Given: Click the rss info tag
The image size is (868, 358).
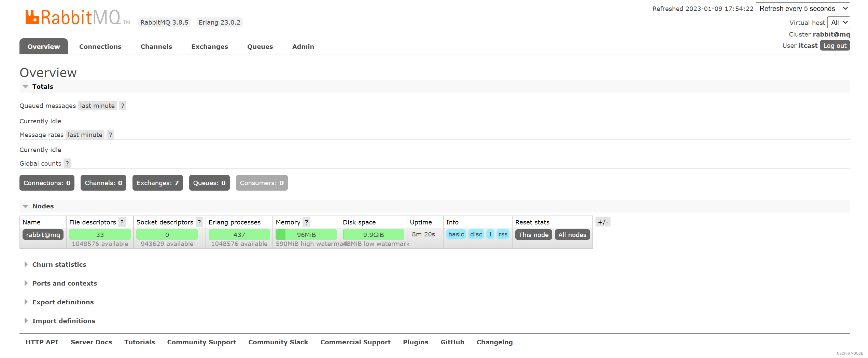Looking at the screenshot, I should [x=503, y=234].
